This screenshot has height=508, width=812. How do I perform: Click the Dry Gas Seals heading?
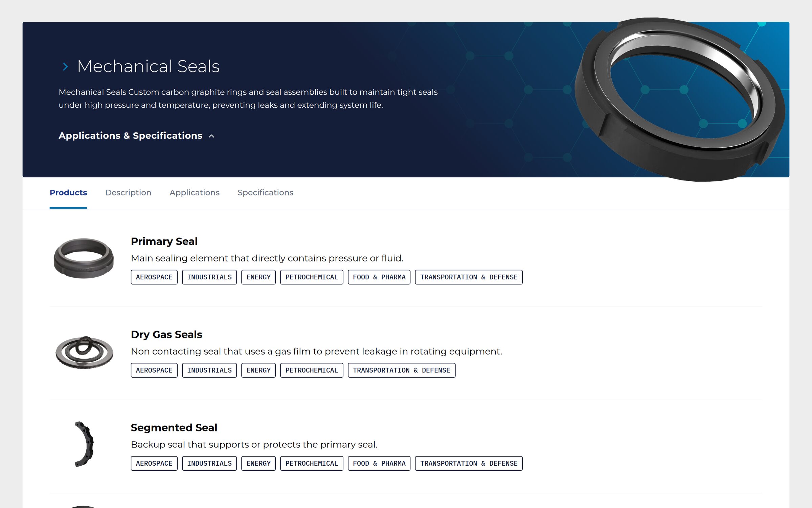pos(166,334)
